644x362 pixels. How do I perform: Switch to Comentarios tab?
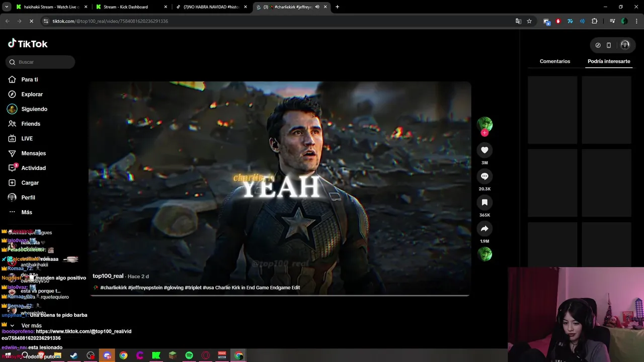click(x=555, y=61)
